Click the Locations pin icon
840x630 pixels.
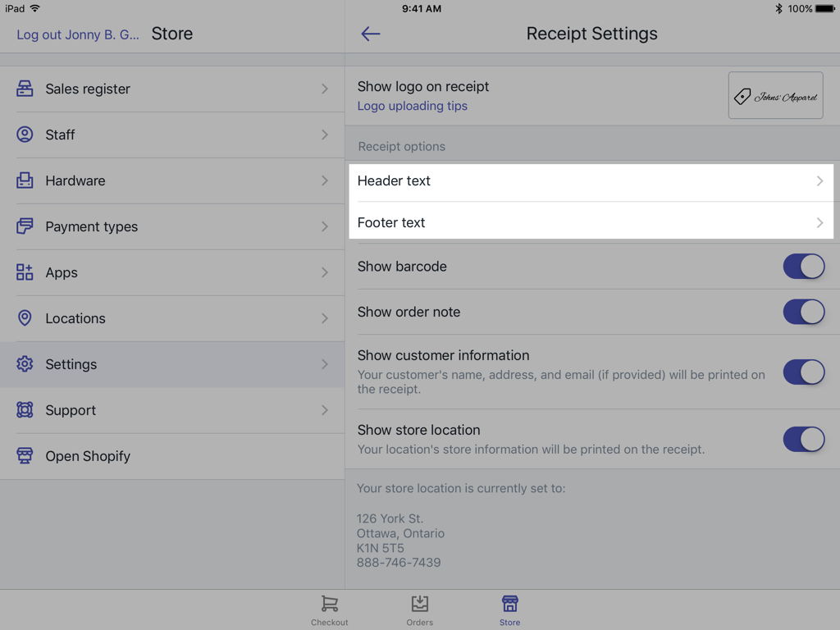[x=25, y=318]
